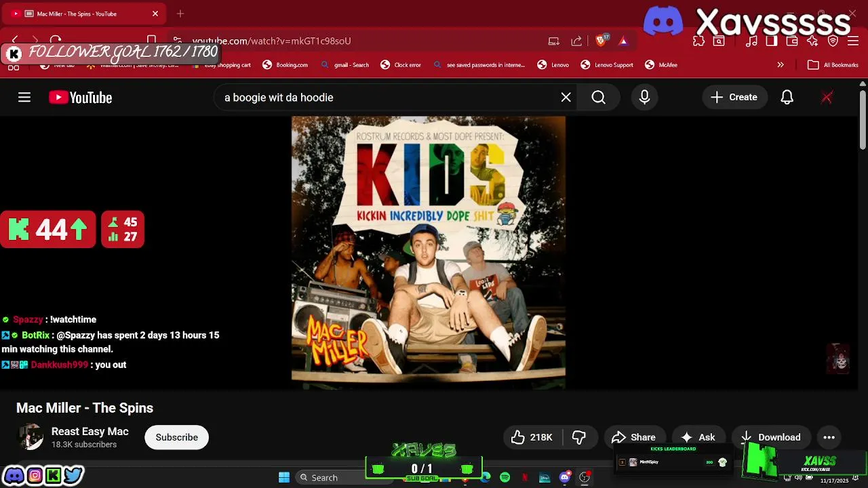Open the Ask AI button
This screenshot has width=868, height=488.
[x=698, y=437]
